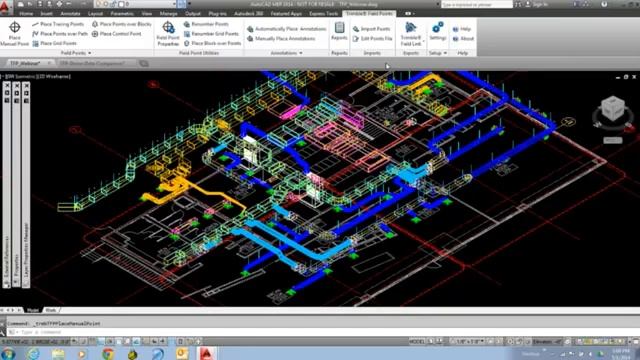This screenshot has height=360, width=640.
Task: Open the AutoCAD application menu button
Action: [x=5, y=7]
